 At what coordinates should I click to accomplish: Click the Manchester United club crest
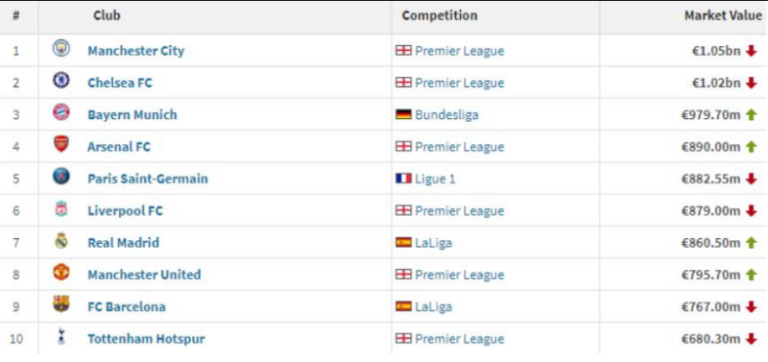[x=61, y=272]
